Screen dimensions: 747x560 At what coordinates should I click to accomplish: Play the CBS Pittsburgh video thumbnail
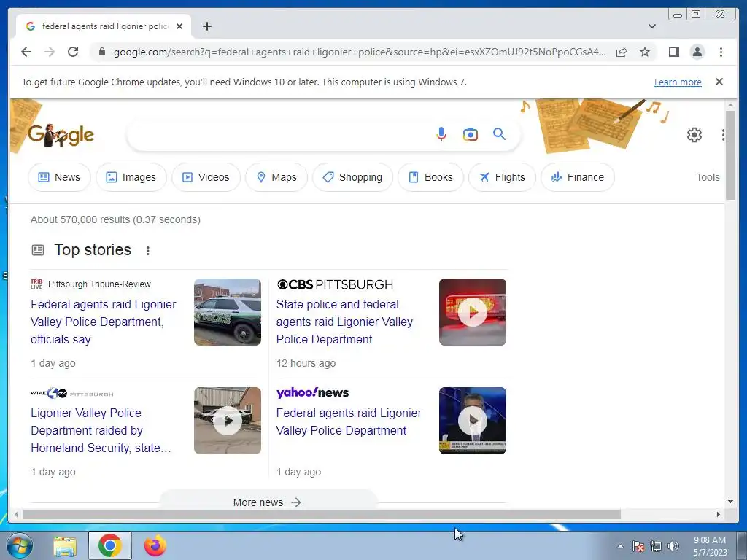tap(473, 312)
